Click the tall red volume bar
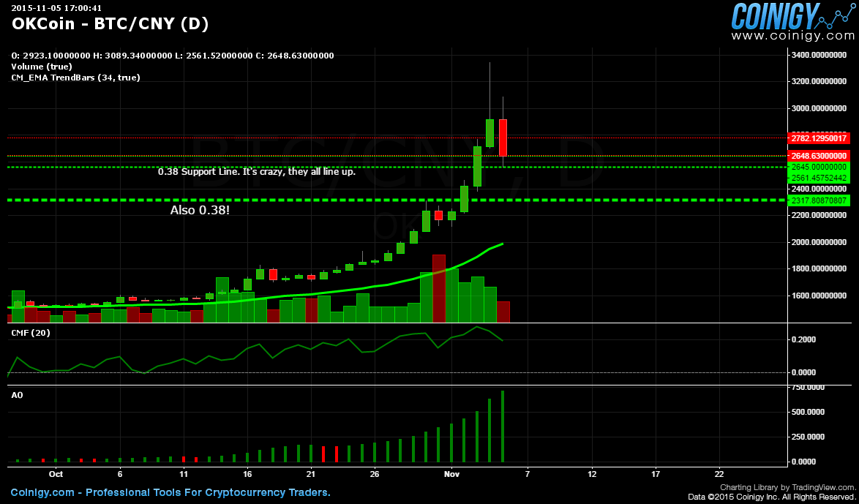Image resolution: width=859 pixels, height=504 pixels. 439,289
